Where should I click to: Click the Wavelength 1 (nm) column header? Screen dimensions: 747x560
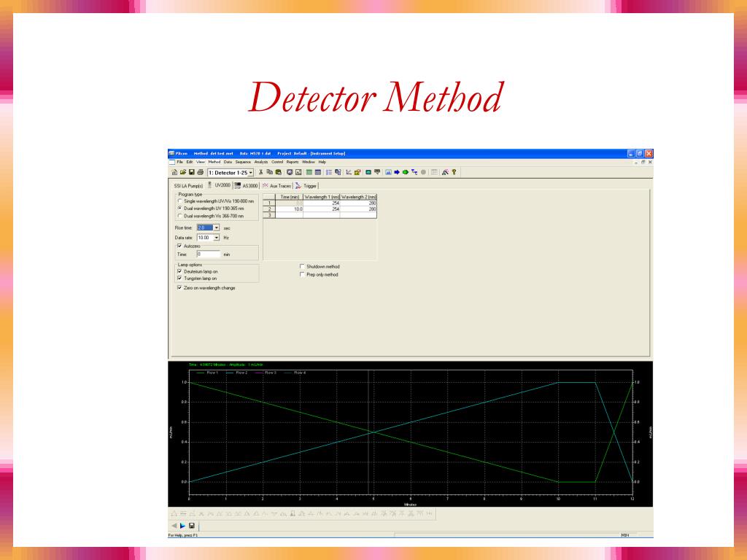coord(322,197)
